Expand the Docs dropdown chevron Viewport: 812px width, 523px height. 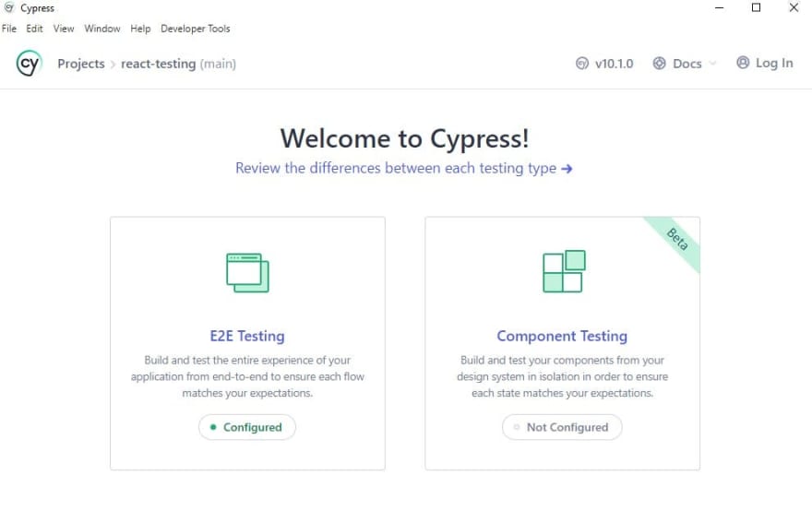click(x=712, y=63)
